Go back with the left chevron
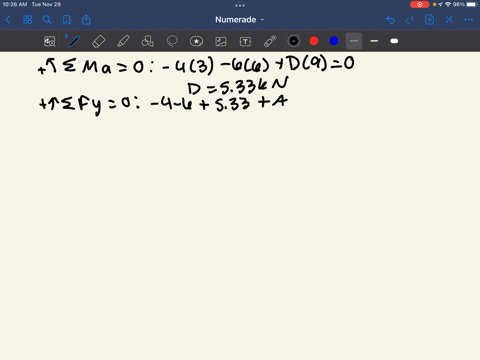Screen dimensions: 480x360 pyautogui.click(x=8, y=20)
